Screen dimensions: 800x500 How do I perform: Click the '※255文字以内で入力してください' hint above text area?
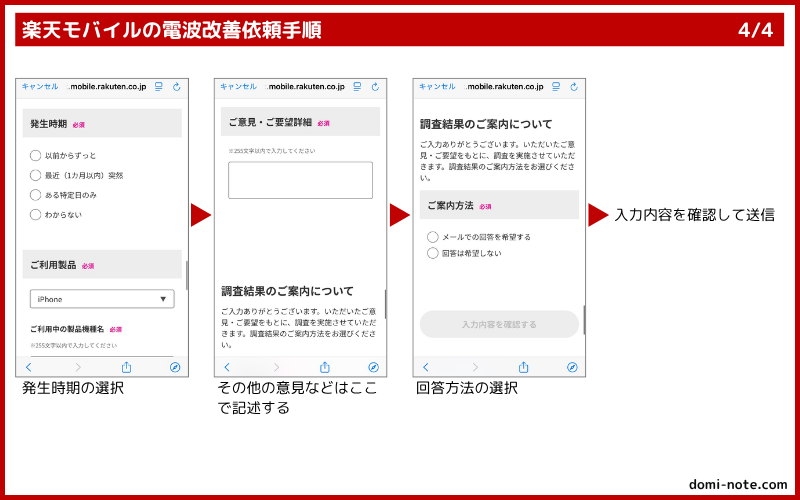tap(271, 151)
